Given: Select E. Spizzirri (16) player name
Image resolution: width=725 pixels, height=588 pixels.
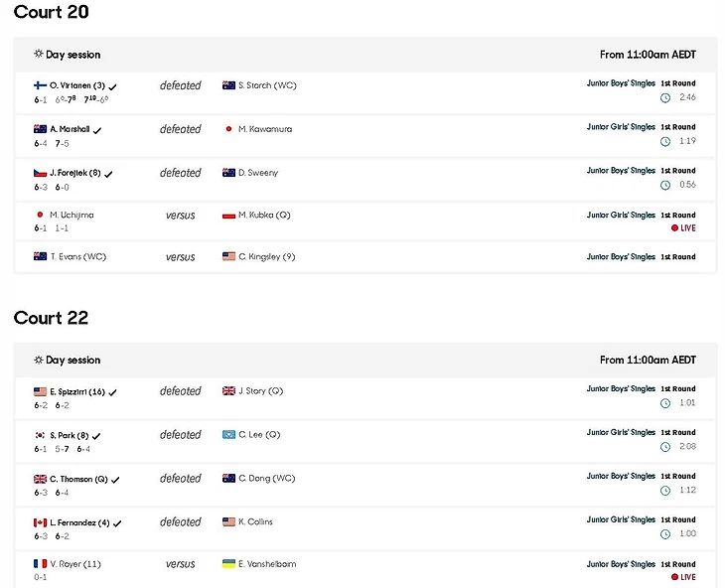Looking at the screenshot, I should [77, 391].
